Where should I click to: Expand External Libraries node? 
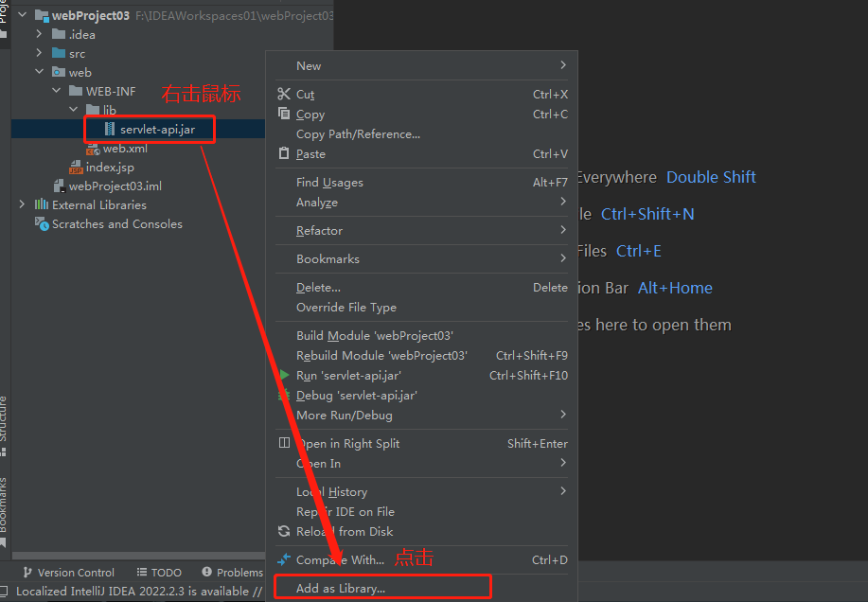(22, 204)
